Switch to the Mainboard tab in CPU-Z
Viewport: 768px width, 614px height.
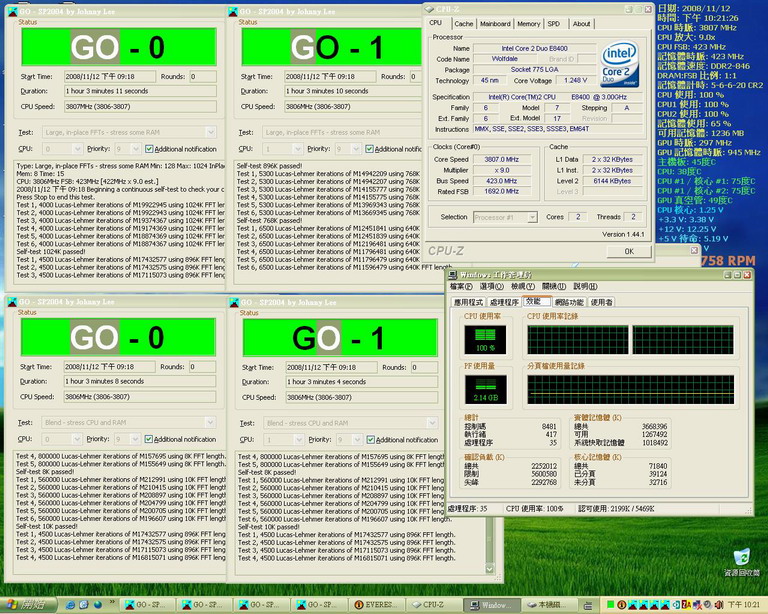click(495, 24)
